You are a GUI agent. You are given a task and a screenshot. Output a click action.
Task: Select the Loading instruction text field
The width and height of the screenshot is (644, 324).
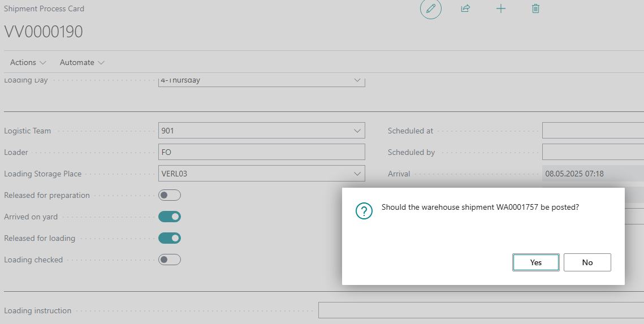[481, 310]
